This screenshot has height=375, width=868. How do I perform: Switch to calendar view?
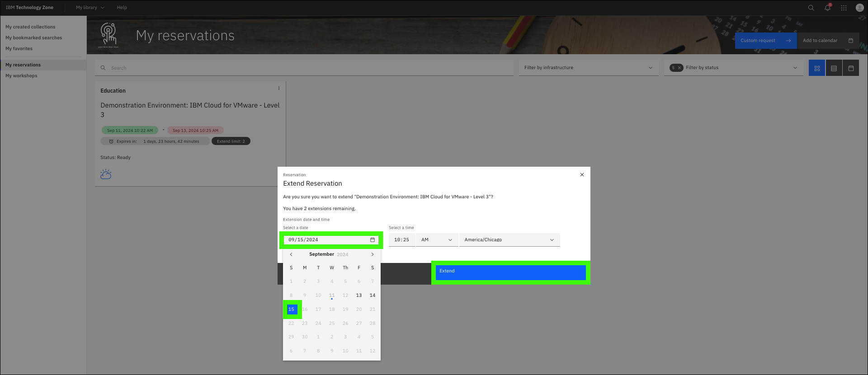tap(851, 68)
